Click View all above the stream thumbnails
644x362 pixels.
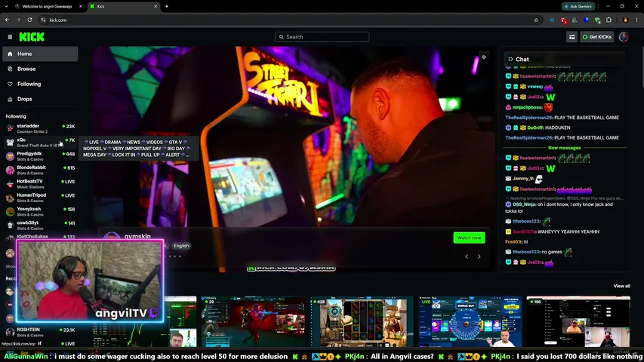click(621, 286)
